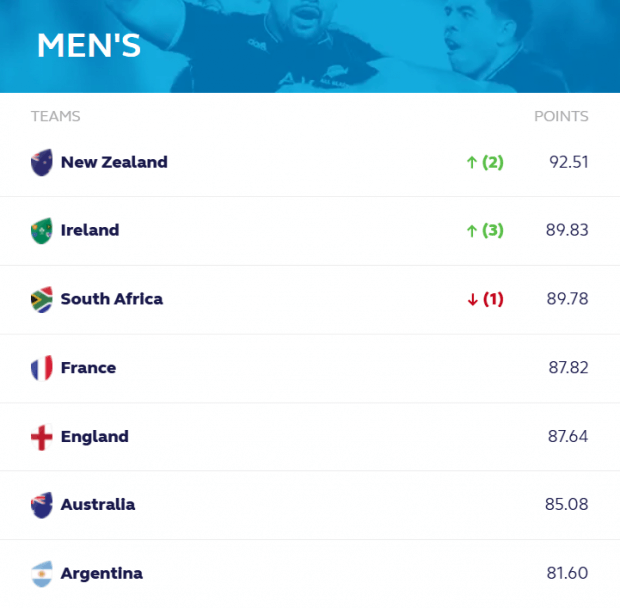Click the TEAMS column header

(x=56, y=116)
